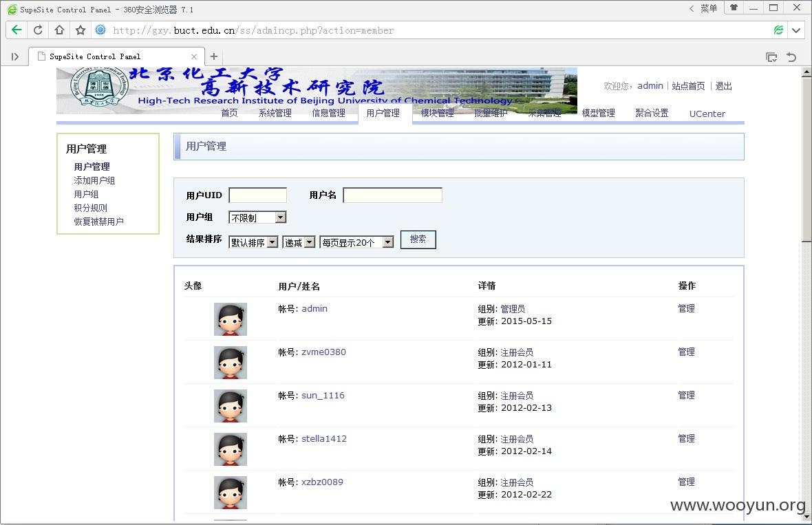Viewport: 812px width, 525px height.
Task: Open a new tab with plus button
Action: 214,56
